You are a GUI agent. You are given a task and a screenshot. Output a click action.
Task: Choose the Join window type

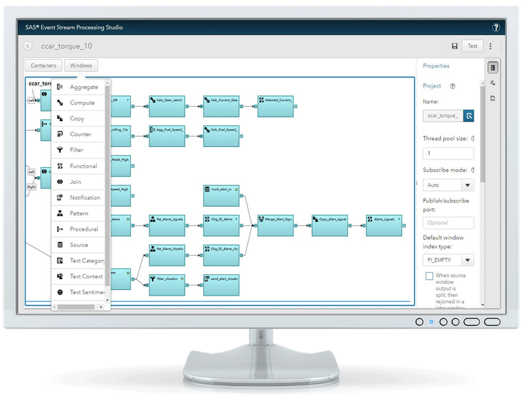point(78,182)
